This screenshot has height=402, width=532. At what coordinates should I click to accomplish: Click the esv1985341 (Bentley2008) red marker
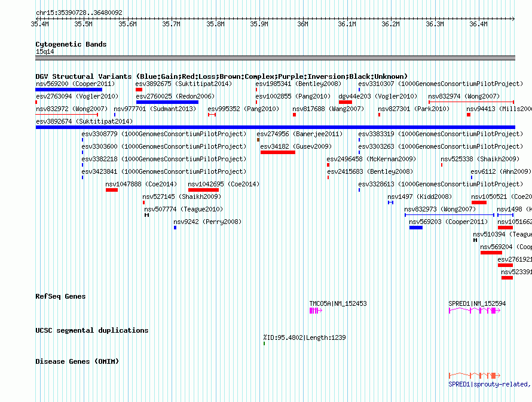(256, 90)
